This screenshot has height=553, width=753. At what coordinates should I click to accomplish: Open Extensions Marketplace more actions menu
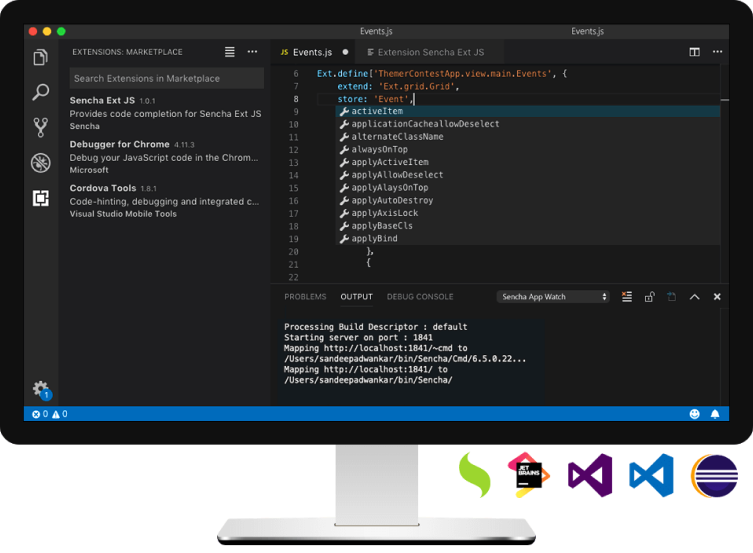pyautogui.click(x=252, y=52)
